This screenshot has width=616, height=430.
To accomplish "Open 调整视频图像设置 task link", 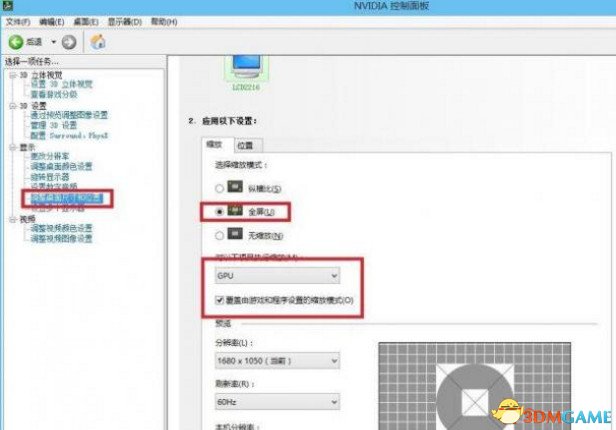I will point(62,238).
